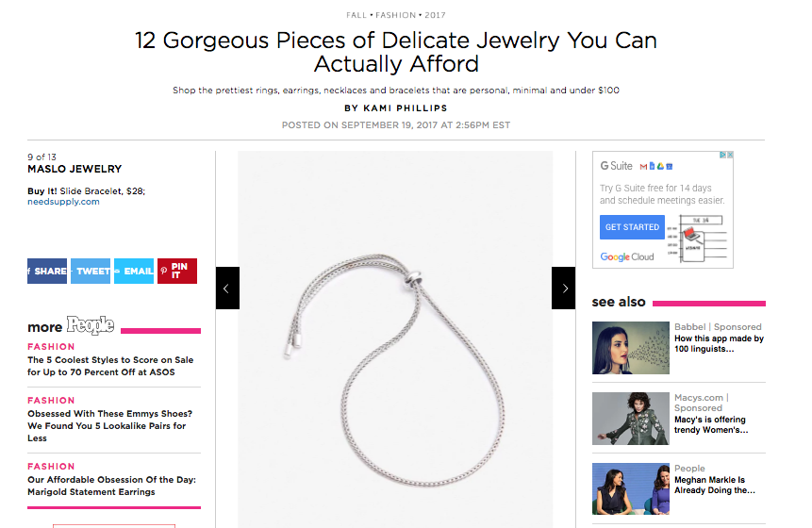Open the Macy's sponsored thumbnail

click(x=630, y=419)
